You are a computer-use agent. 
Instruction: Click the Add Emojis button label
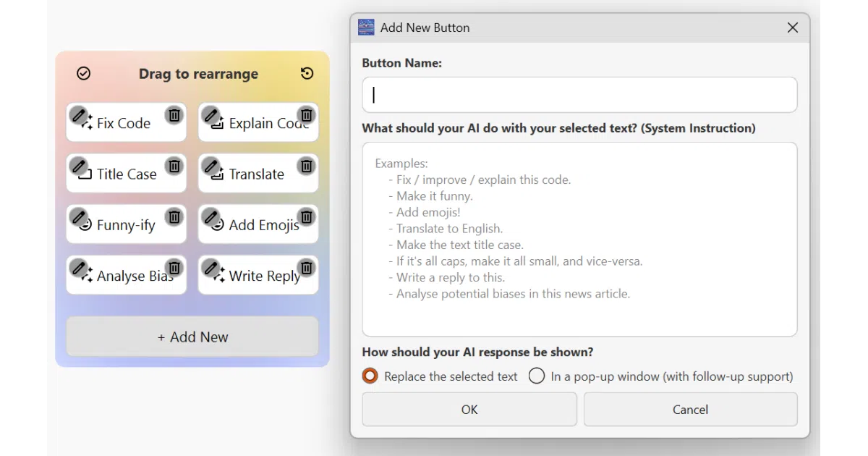click(x=264, y=225)
